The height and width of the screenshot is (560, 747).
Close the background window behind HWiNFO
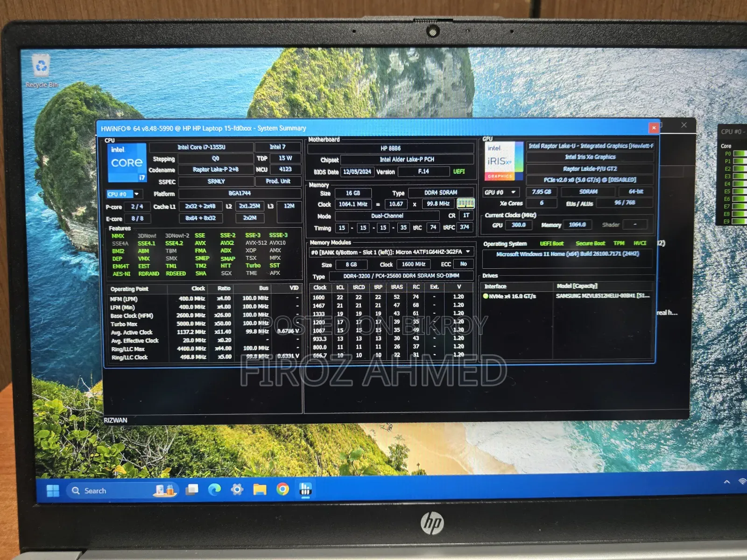[684, 125]
